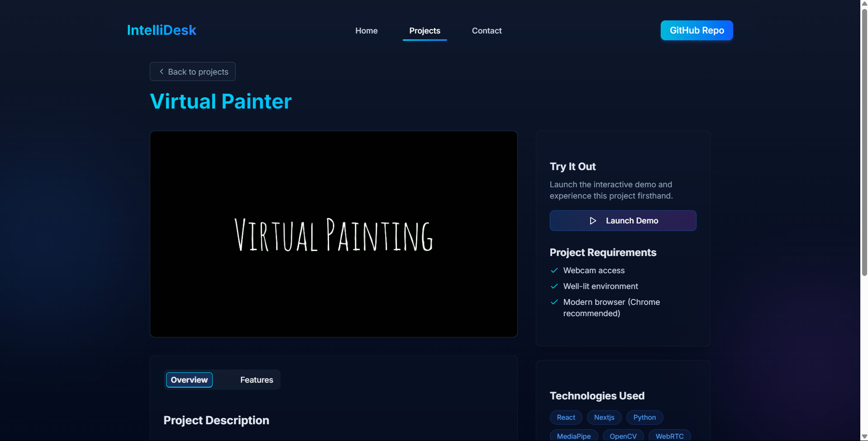Launch the interactive demo
868x441 pixels.
(x=623, y=221)
